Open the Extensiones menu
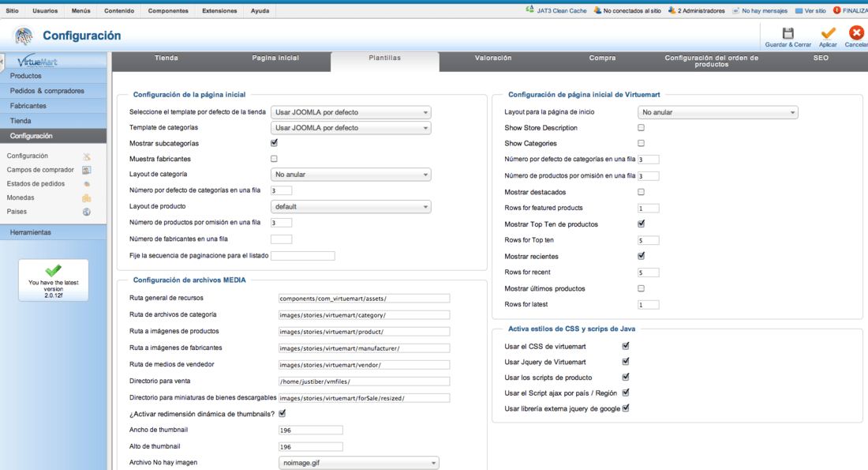The width and height of the screenshot is (868, 470). 219,10
